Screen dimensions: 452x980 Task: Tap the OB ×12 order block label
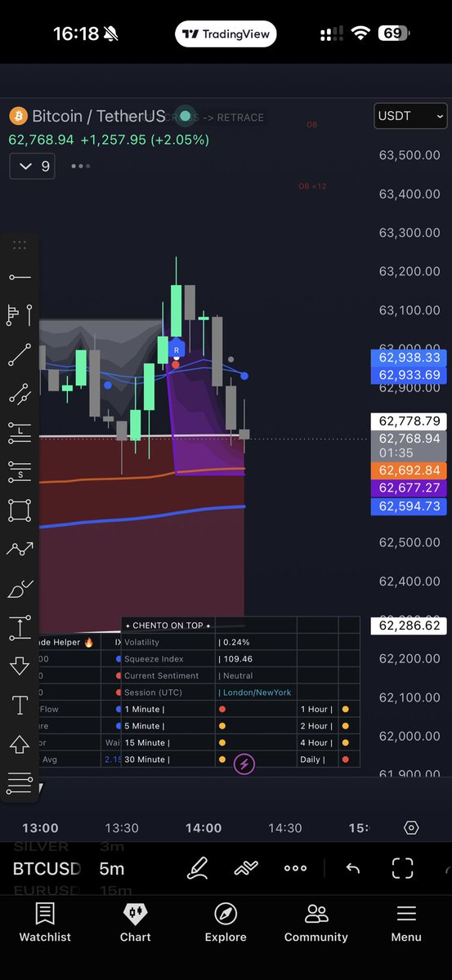click(x=312, y=186)
